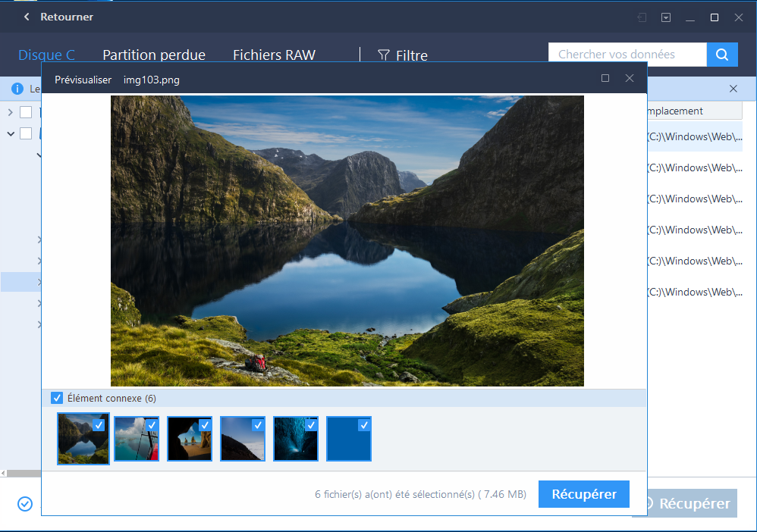
Task: Uncheck the ice cave thumbnail checkbox
Action: (x=312, y=425)
